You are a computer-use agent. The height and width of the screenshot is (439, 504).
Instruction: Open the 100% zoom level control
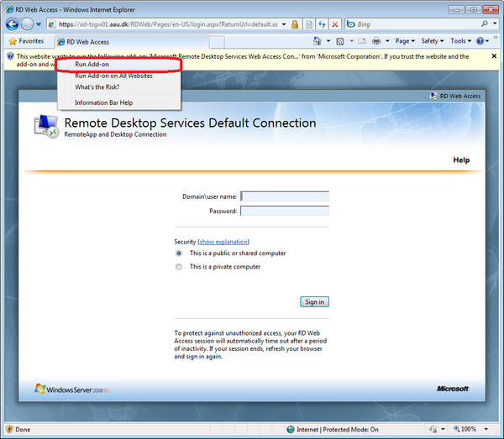(470, 429)
